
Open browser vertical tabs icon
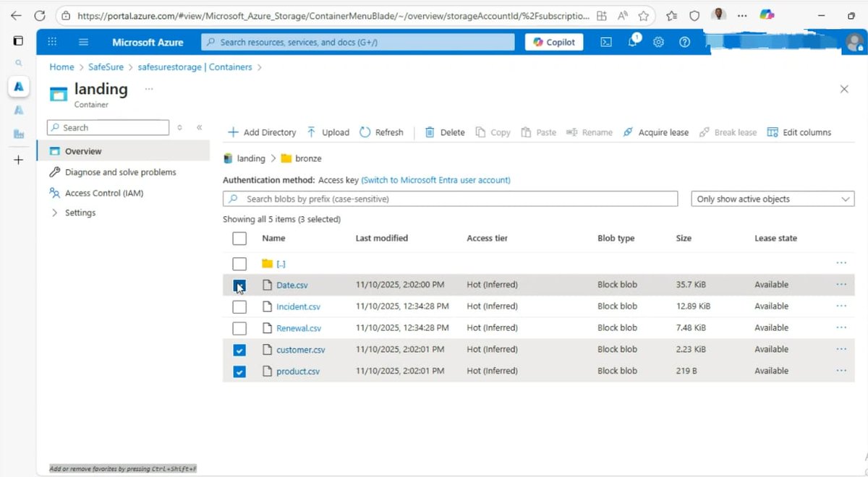tap(18, 40)
